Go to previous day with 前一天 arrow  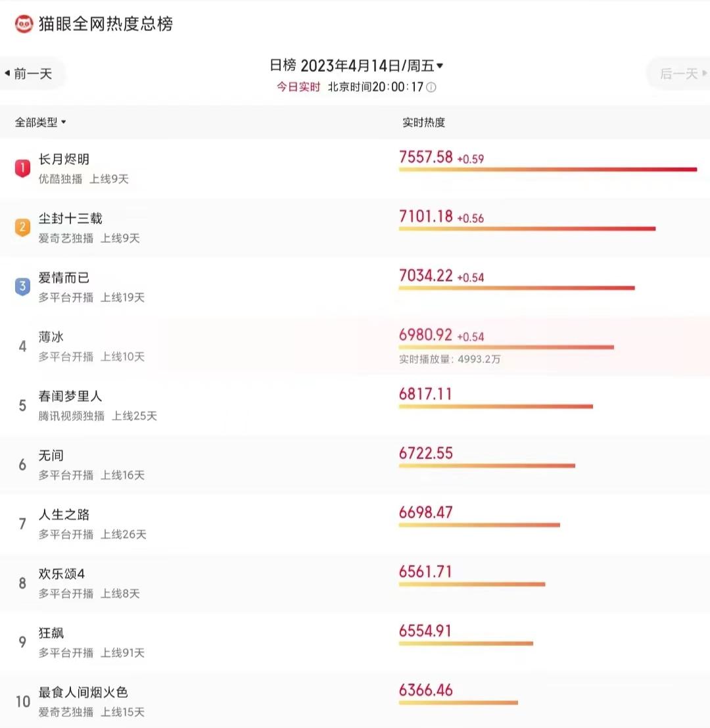click(29, 74)
